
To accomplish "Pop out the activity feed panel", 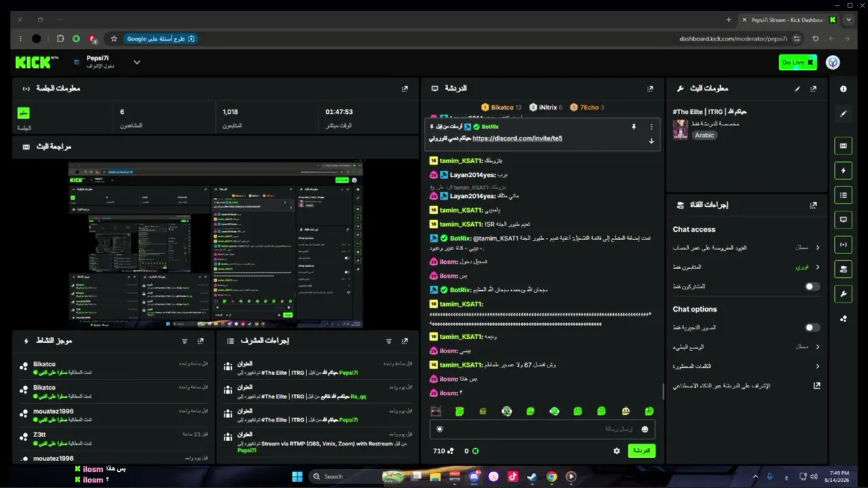I will (x=200, y=341).
